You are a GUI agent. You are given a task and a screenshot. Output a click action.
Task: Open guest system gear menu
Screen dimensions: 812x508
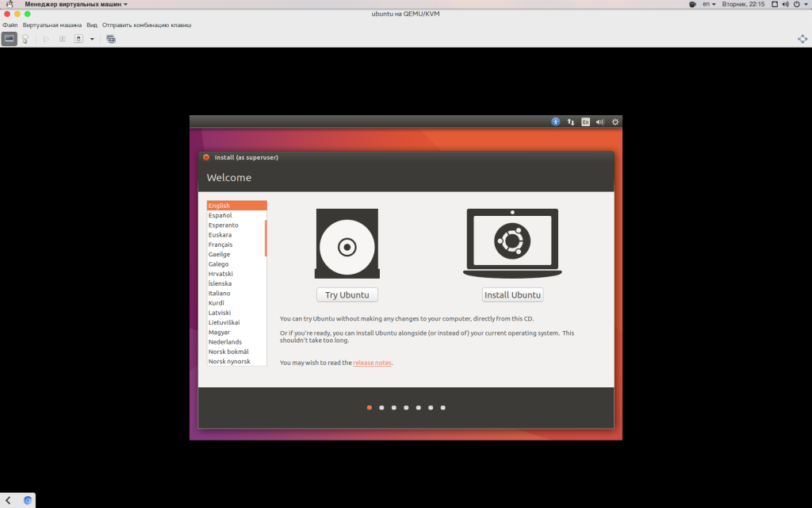(615, 121)
